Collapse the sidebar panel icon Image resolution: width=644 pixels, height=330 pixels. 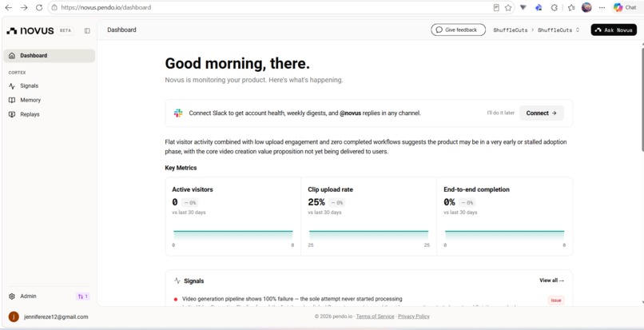click(87, 30)
